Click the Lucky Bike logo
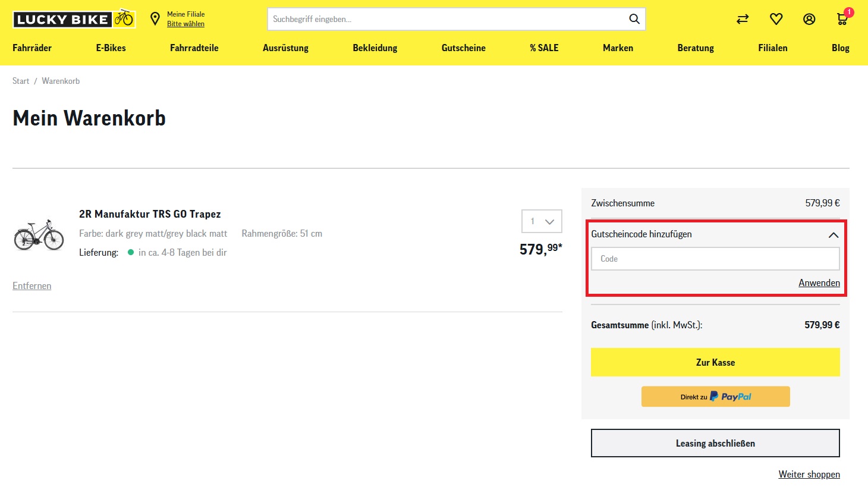868x493 pixels. [x=74, y=19]
